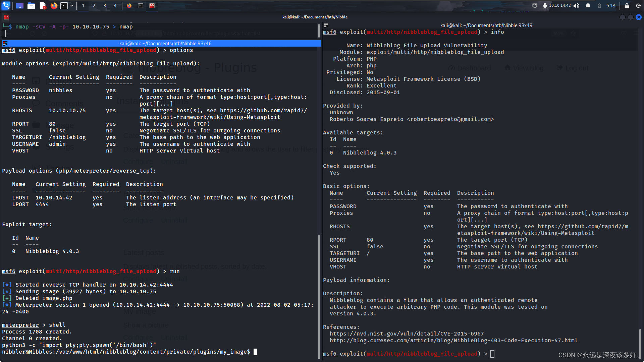Click 'Rank: Excellent' in info output

pyautogui.click(x=372, y=86)
